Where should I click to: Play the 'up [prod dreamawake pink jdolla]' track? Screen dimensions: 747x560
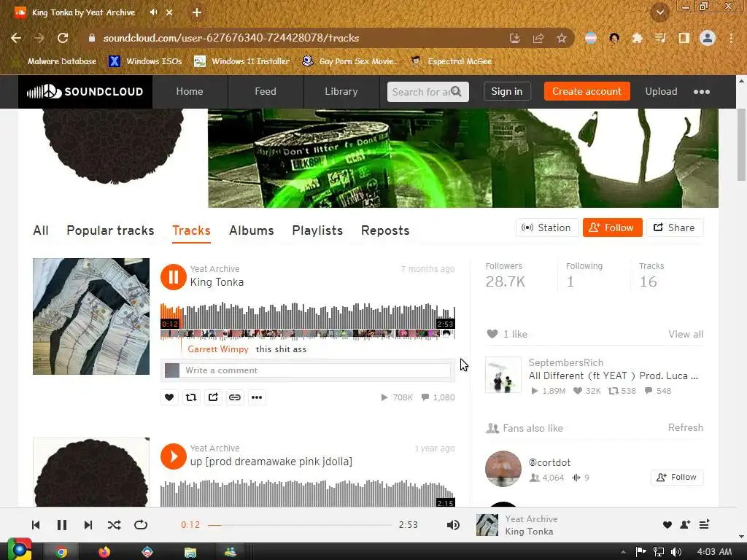[x=173, y=456]
